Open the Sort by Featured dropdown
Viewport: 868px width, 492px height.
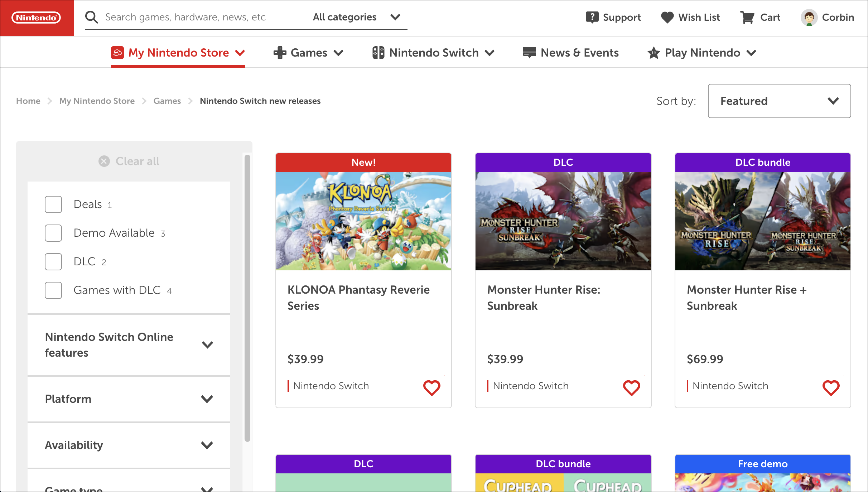(778, 101)
